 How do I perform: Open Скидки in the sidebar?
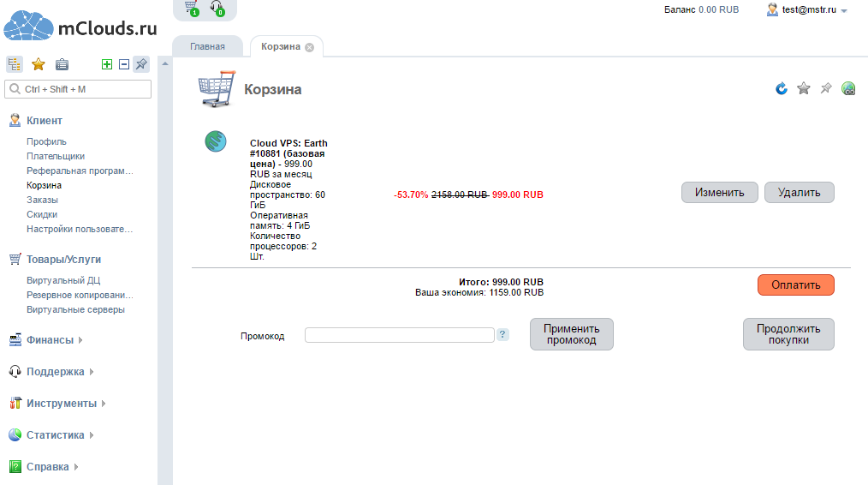[x=42, y=214]
